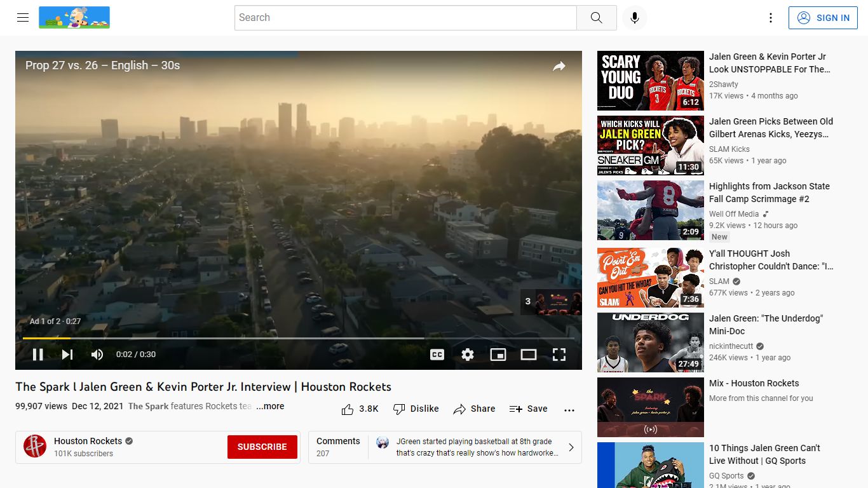Screen dimensions: 868x488
Task: Toggle closed captions on the player
Action: pos(437,355)
